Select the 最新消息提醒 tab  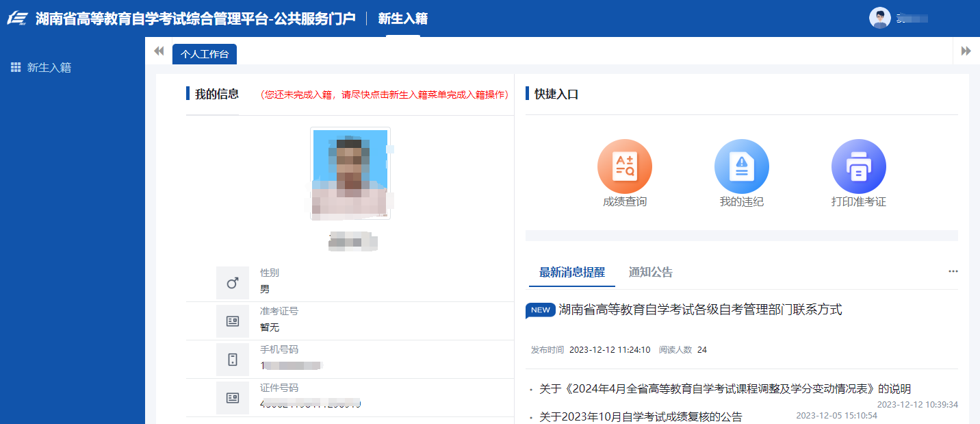point(571,273)
